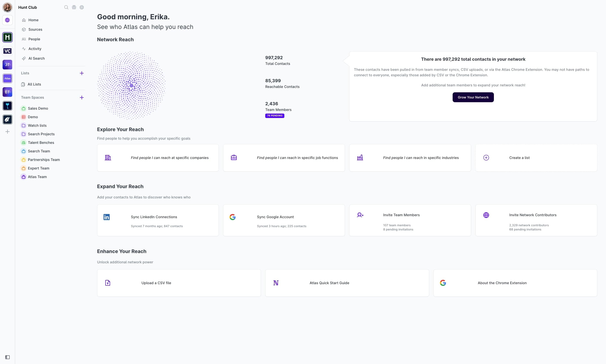Click the factory icon on industries card

tap(360, 158)
